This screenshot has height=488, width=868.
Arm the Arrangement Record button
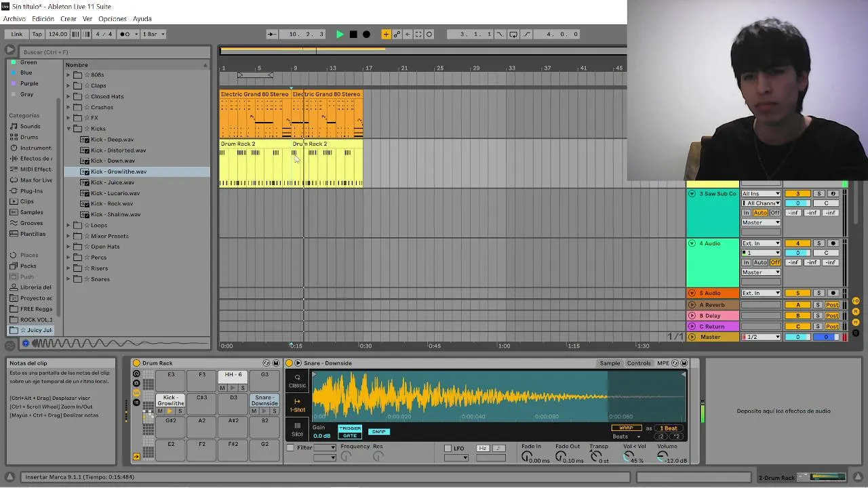tap(366, 34)
